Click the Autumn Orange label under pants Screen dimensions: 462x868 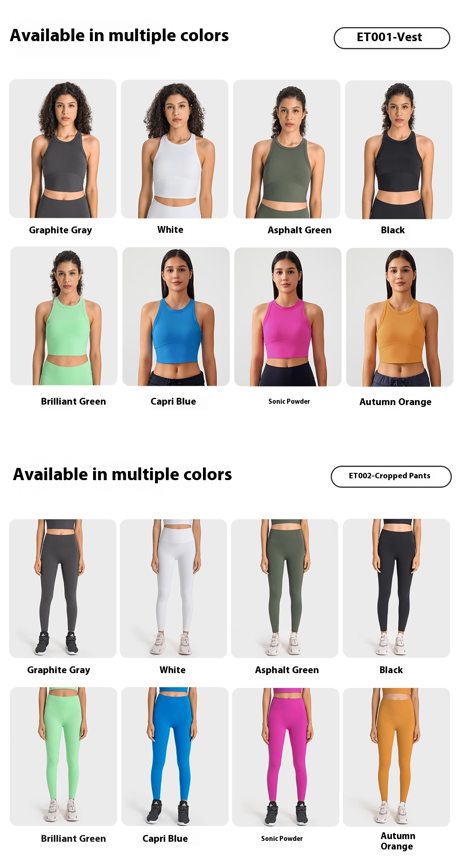[397, 841]
